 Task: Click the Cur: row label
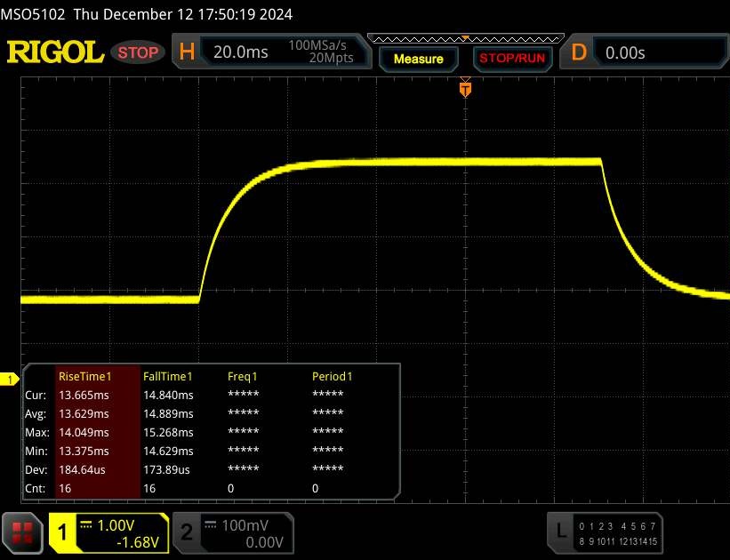[x=36, y=395]
